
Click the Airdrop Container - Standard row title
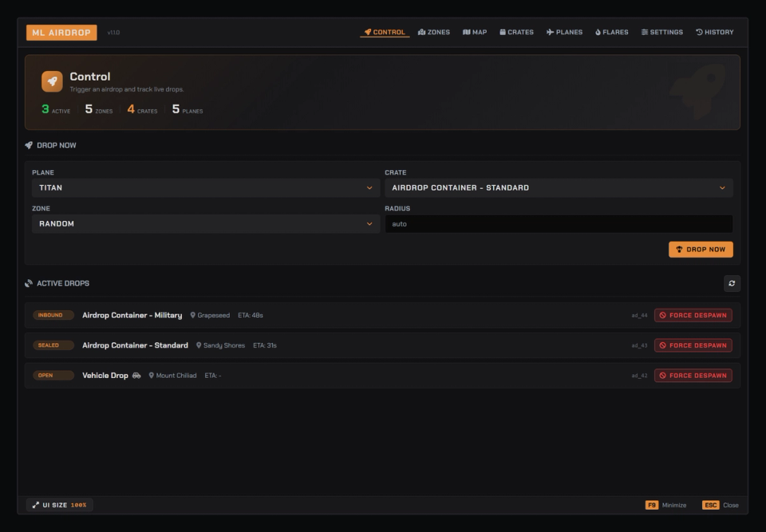point(135,345)
